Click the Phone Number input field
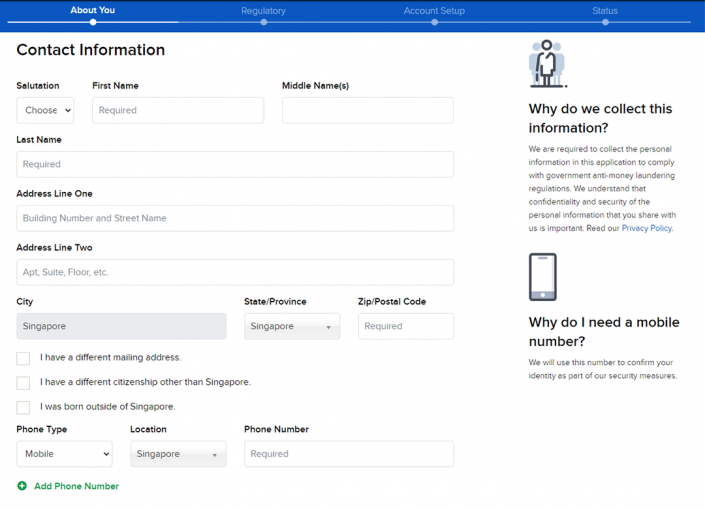Screen dimensions: 705x510 point(348,454)
